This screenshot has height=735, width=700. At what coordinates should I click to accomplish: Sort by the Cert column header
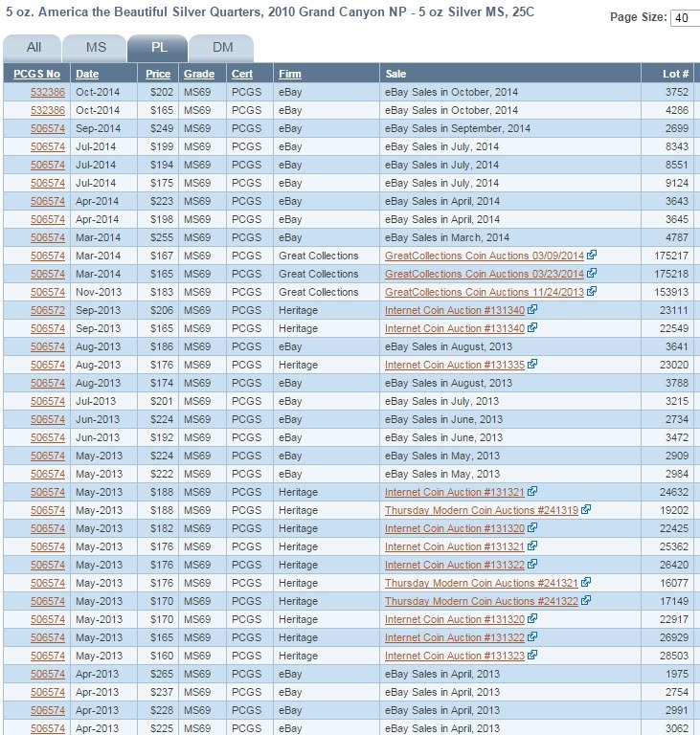coord(242,74)
